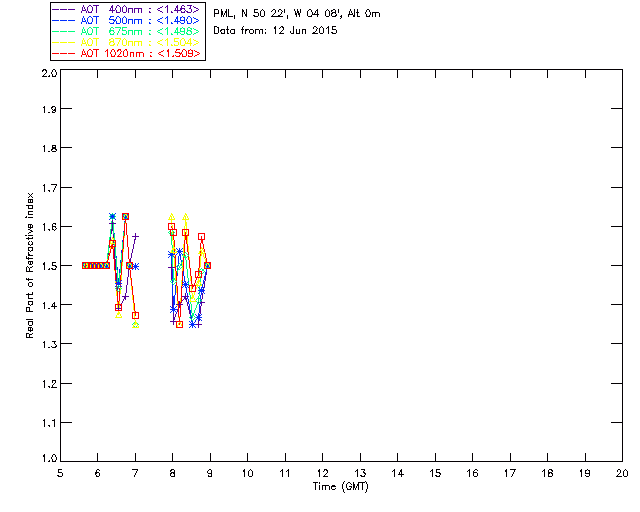Click the hour 14 x-axis tick label
Screen dimensions: 640x512
pyautogui.click(x=398, y=473)
